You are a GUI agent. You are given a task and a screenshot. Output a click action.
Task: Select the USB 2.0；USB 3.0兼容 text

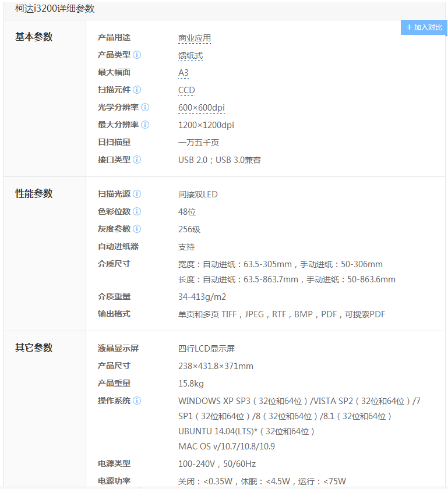[x=220, y=160]
